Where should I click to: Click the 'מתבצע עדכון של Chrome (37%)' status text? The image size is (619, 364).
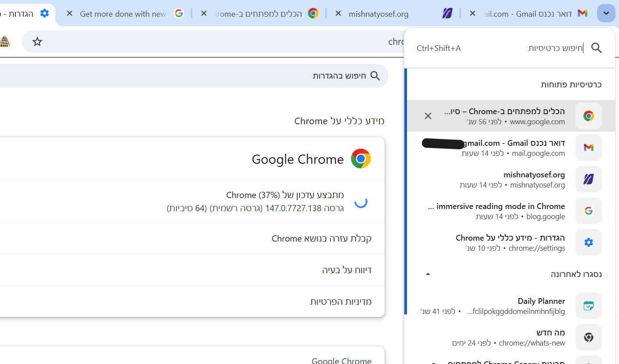[285, 195]
